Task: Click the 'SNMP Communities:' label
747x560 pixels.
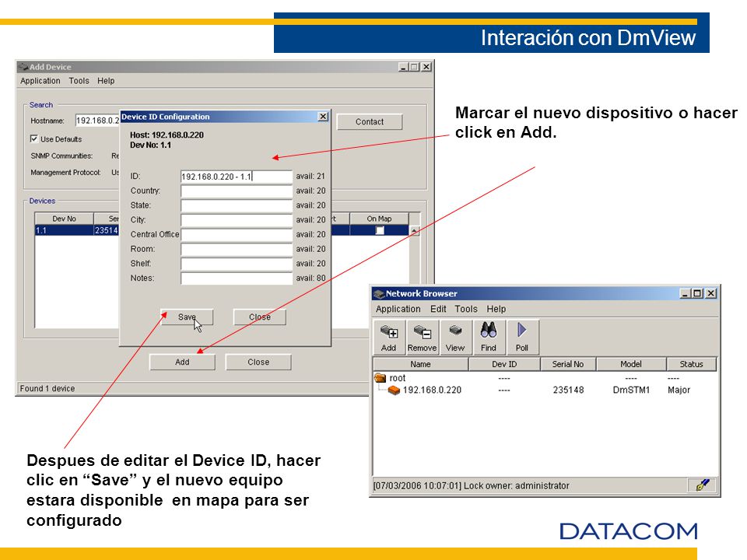Action: 61,156
